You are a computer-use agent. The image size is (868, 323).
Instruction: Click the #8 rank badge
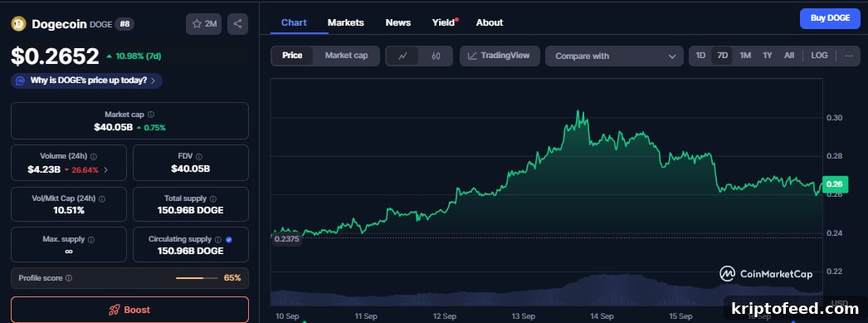[124, 24]
